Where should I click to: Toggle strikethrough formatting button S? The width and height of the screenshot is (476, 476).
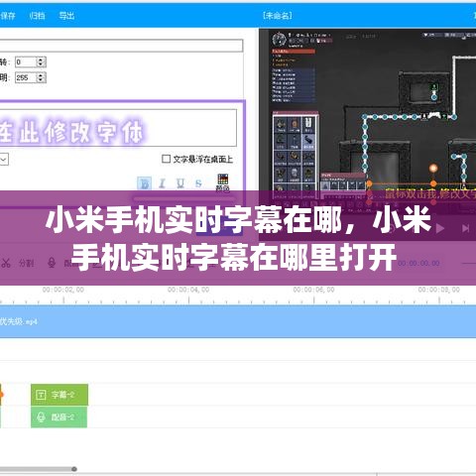[x=198, y=183]
